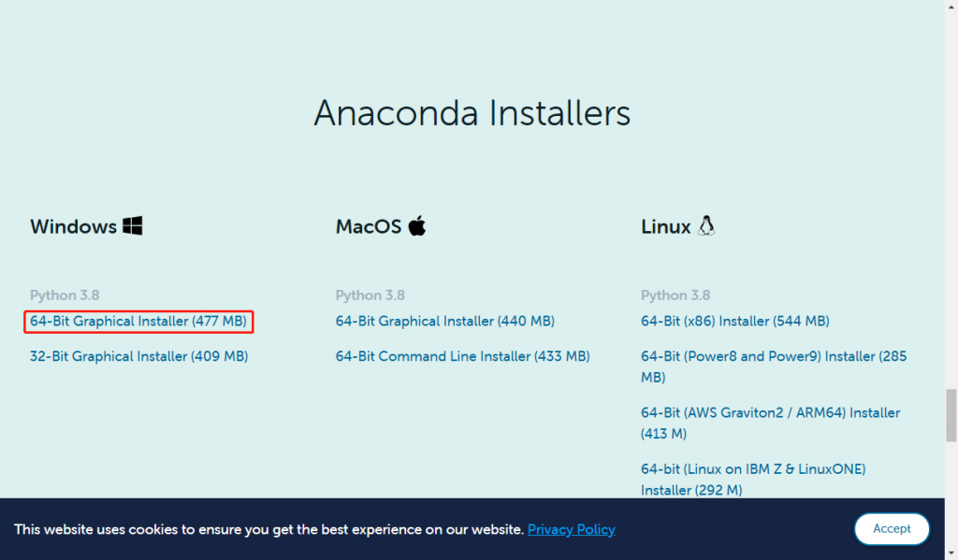
Task: Select the Power8 and Power9 Linux installer
Action: tap(774, 366)
